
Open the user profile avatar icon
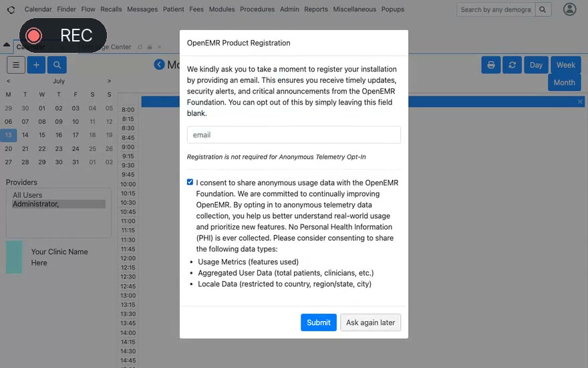click(x=569, y=9)
